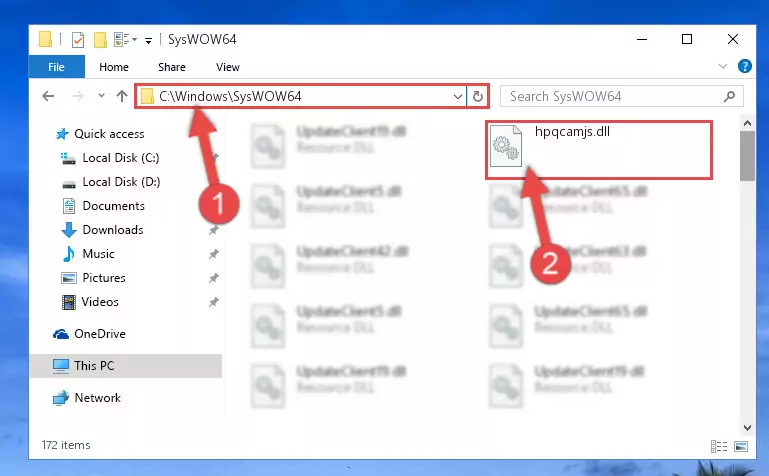Open the recent locations dropdown
The height and width of the screenshot is (476, 769).
(x=101, y=96)
